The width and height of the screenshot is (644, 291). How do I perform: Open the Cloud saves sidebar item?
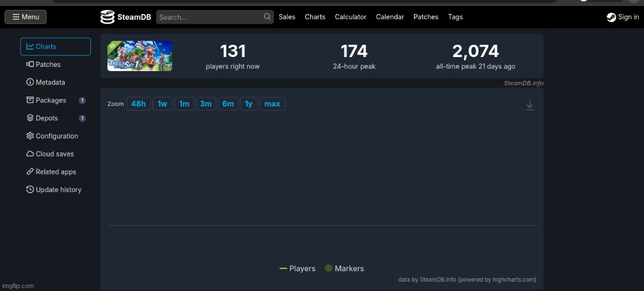(x=55, y=154)
